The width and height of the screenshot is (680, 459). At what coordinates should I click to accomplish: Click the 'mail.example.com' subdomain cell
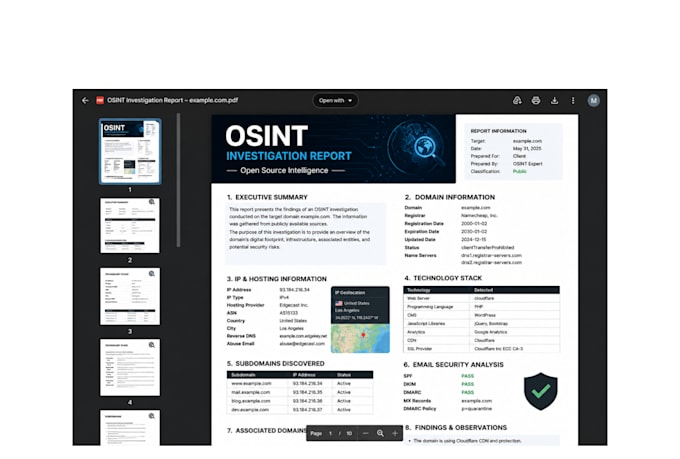(x=251, y=392)
